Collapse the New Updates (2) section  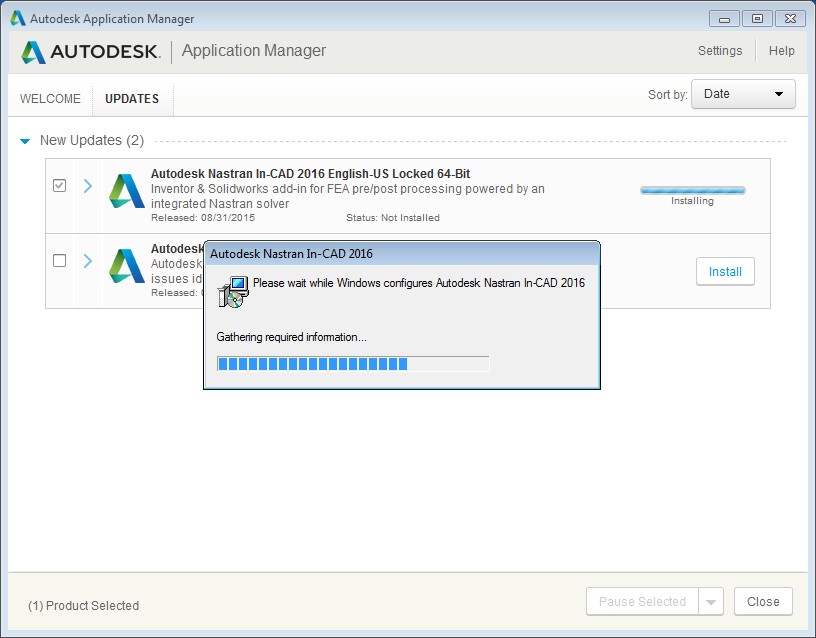click(24, 141)
